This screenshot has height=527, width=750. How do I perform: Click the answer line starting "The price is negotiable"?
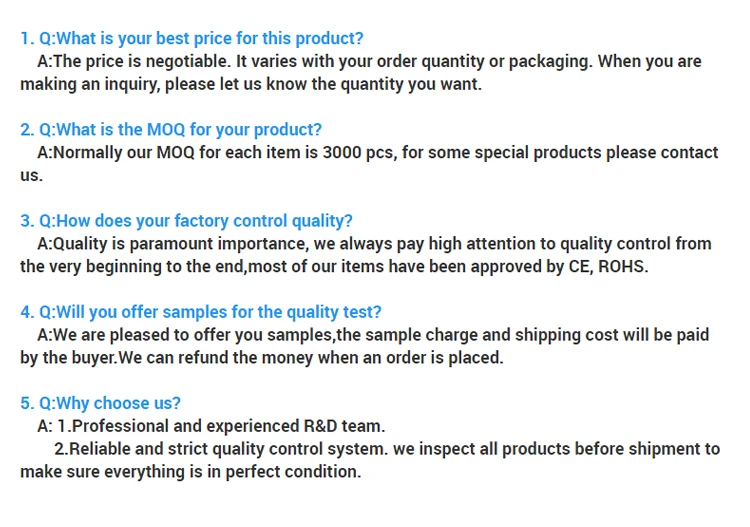[x=369, y=62]
